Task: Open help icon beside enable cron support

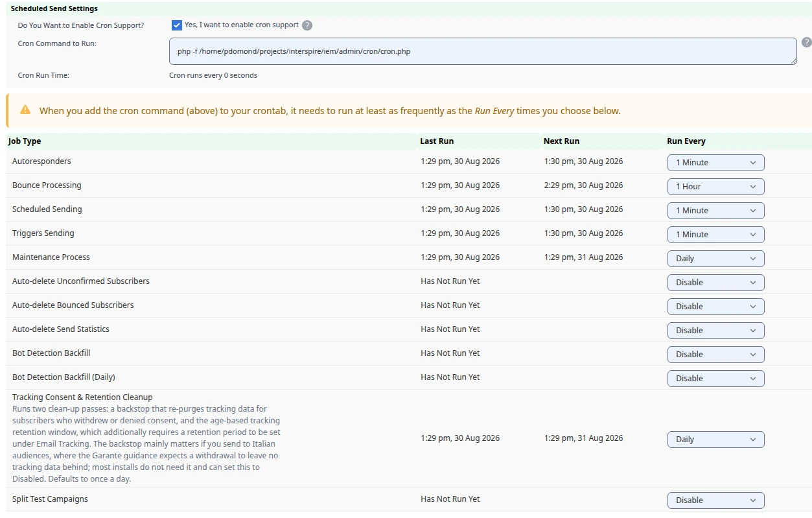Action: (307, 25)
